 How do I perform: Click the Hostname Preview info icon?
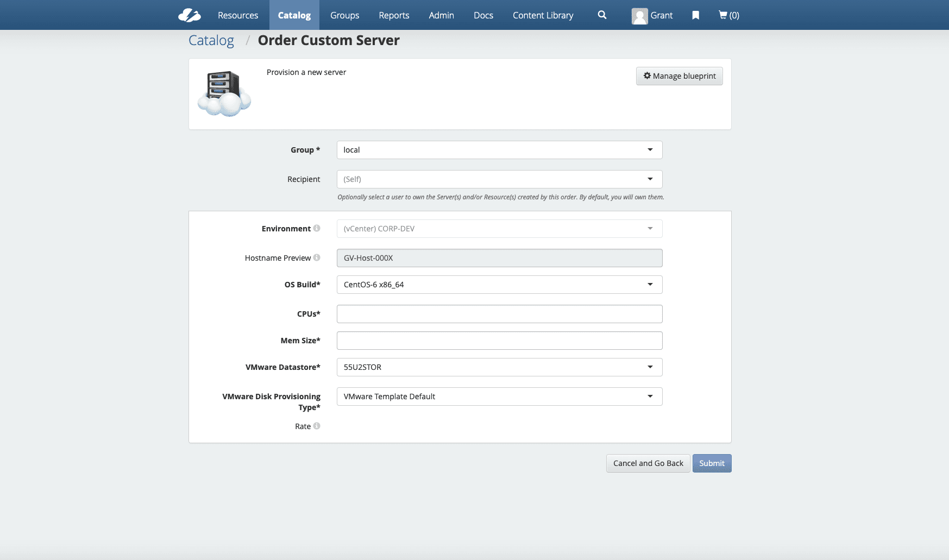(x=317, y=257)
